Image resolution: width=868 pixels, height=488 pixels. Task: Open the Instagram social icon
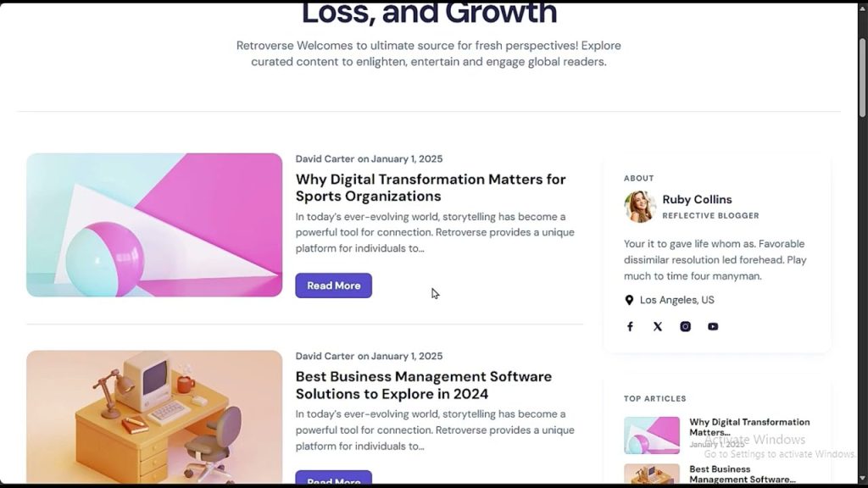pyautogui.click(x=685, y=326)
